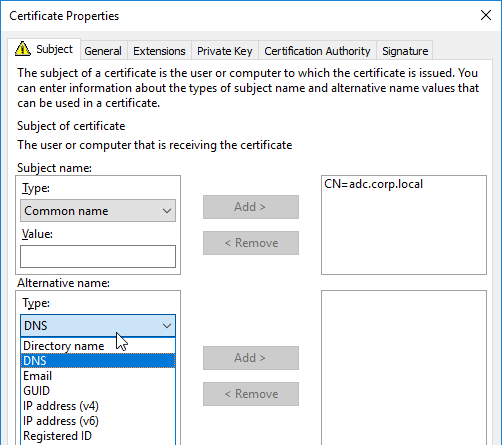The height and width of the screenshot is (445, 502).
Task: Select the Common name combo box
Action: [x=98, y=211]
